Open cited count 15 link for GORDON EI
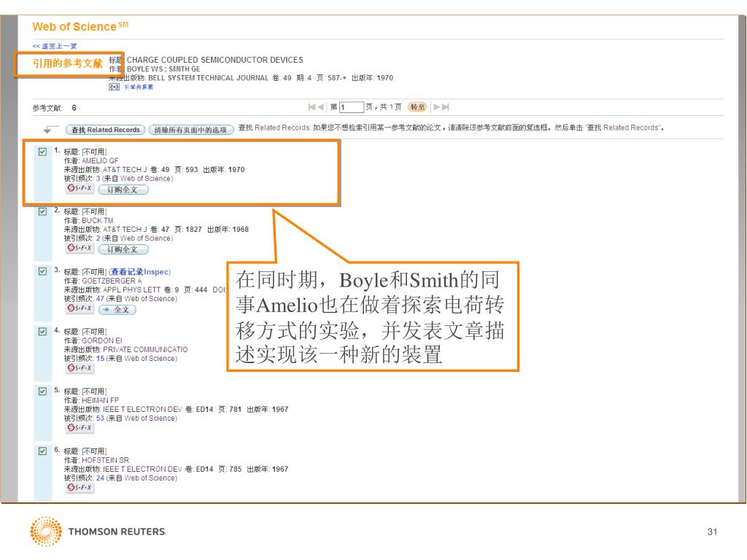 (x=100, y=359)
